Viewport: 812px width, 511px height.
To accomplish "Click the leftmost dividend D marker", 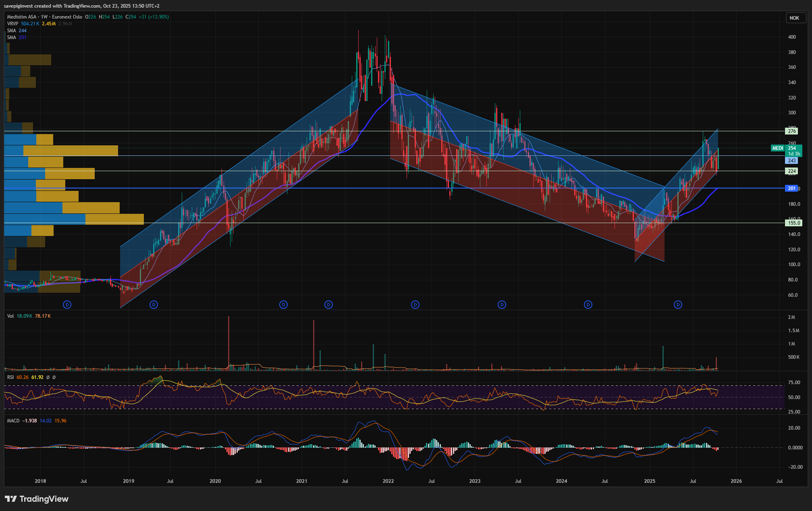I will (x=67, y=305).
